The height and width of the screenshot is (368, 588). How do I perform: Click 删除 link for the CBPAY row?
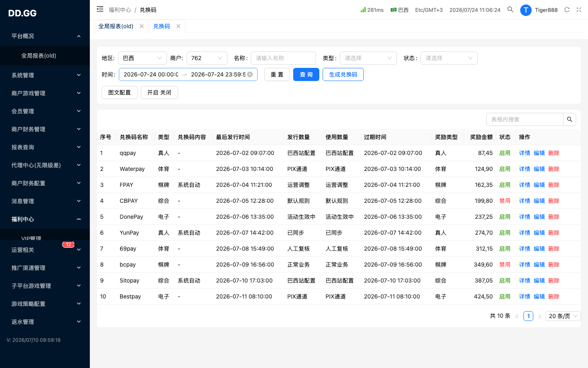pyautogui.click(x=554, y=201)
